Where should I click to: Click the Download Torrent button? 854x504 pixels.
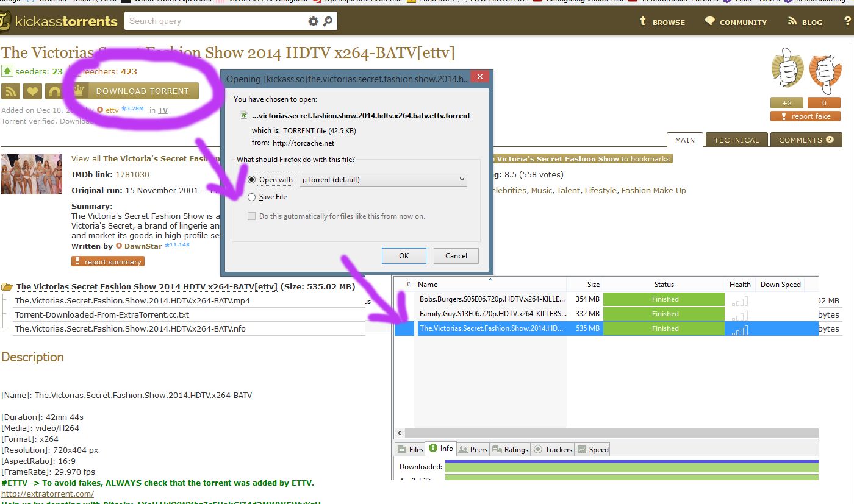pos(142,91)
